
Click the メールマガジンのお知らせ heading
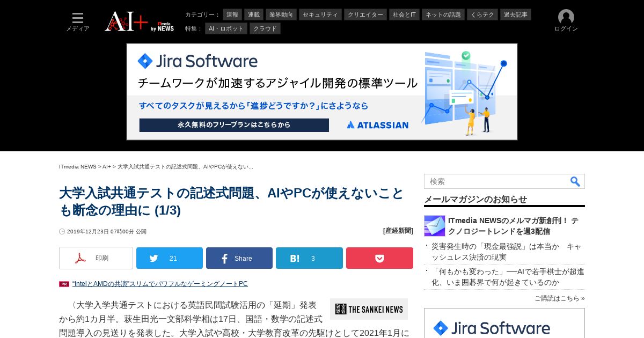[475, 200]
